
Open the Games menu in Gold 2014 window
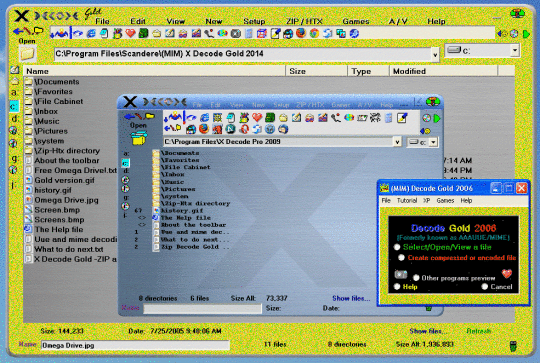(356, 21)
